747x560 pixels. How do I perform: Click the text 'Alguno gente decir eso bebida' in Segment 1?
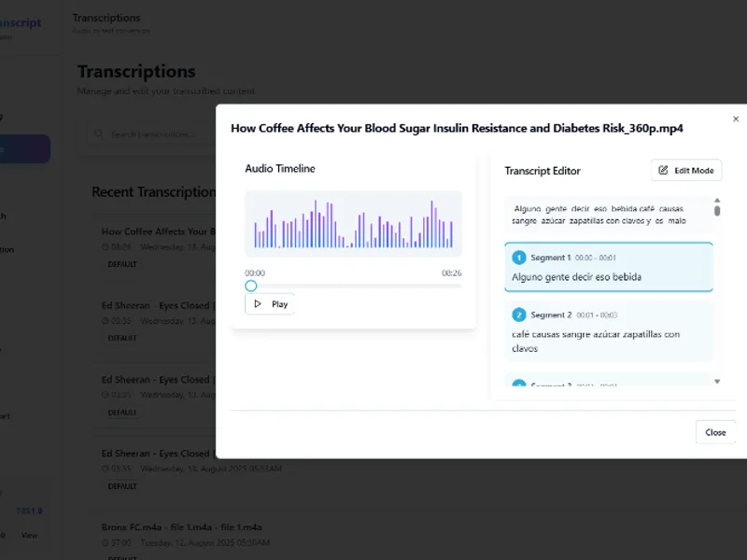[x=576, y=277]
